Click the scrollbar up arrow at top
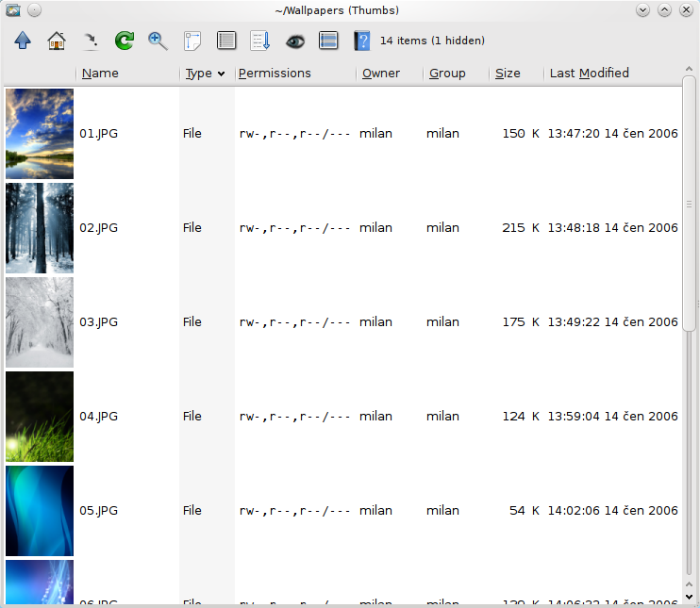Screen dimensions: 700x608 pyautogui.click(x=689, y=69)
